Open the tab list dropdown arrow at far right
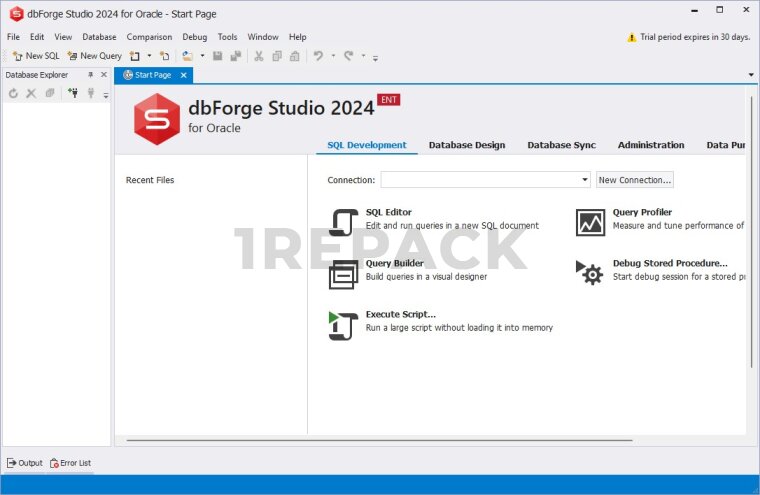The image size is (760, 495). point(751,75)
